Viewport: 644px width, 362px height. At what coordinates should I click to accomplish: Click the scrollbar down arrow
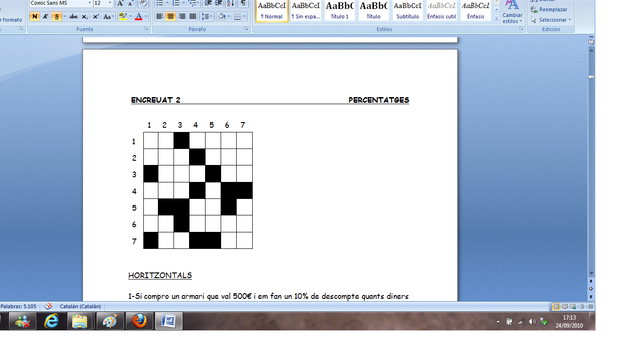[591, 273]
